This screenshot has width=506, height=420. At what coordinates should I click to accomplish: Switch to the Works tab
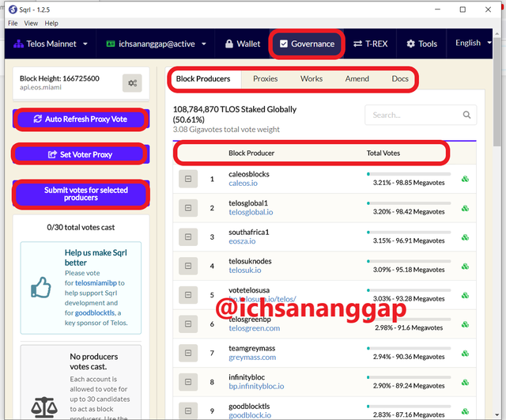coord(312,79)
